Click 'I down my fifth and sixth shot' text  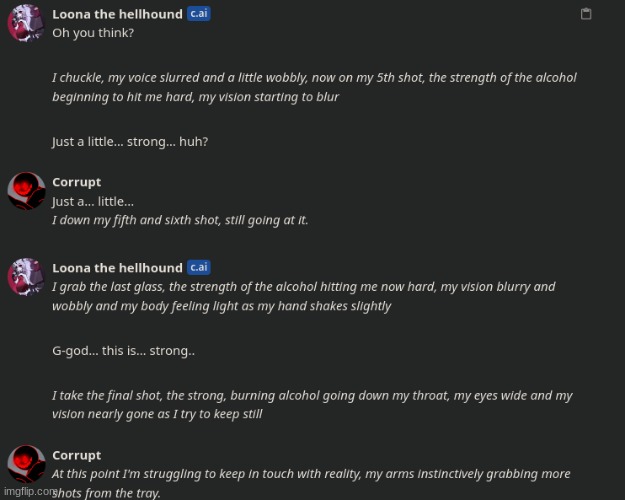coord(180,220)
